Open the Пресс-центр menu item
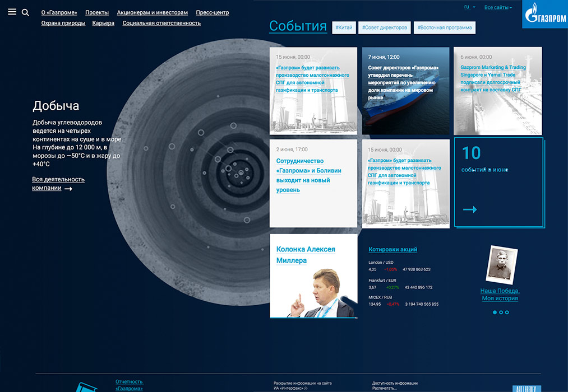 click(213, 12)
